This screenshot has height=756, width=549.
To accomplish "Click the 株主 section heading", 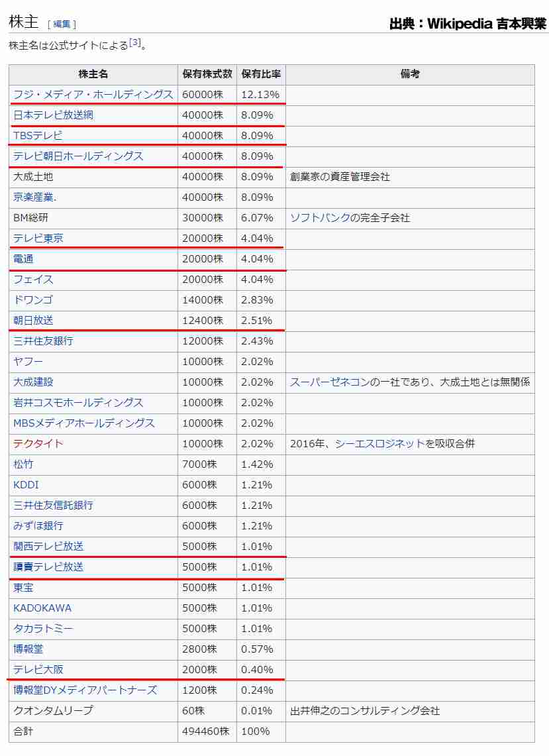I will [23, 22].
